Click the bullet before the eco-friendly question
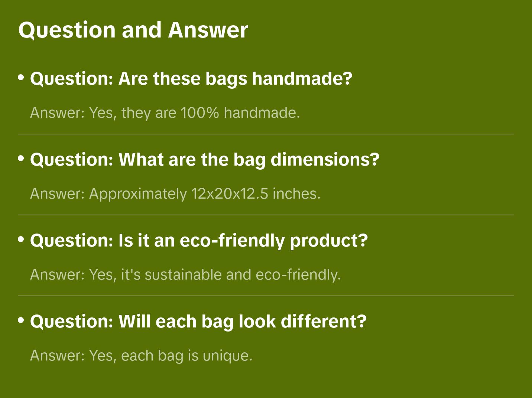 pos(21,239)
